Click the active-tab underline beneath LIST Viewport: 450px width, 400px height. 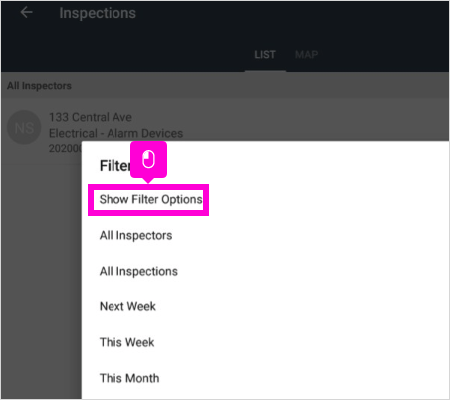click(265, 71)
